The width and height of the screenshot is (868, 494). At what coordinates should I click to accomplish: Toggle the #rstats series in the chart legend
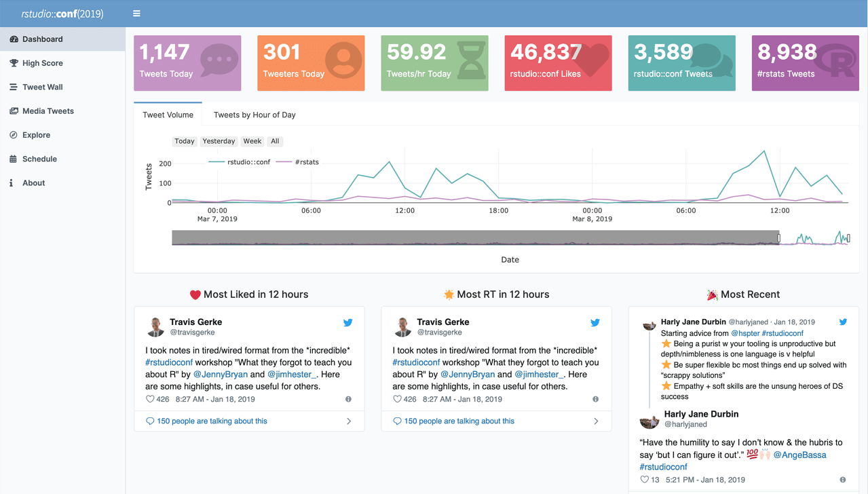tap(297, 162)
